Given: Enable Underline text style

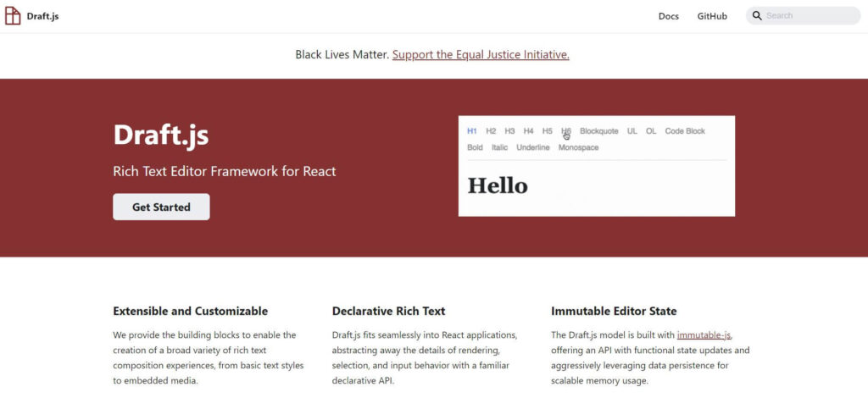Looking at the screenshot, I should tap(533, 147).
